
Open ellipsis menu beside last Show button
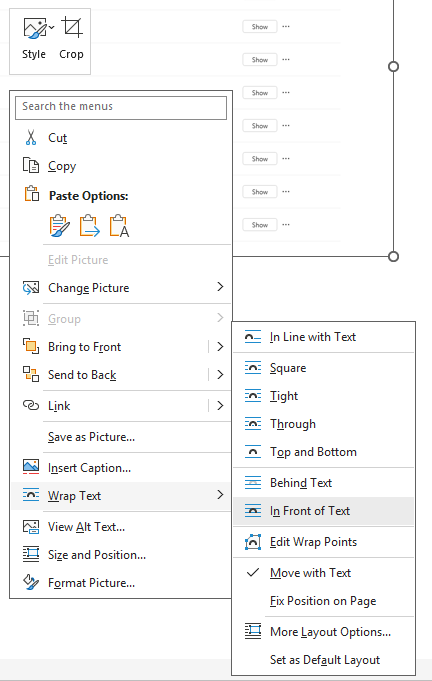pyautogui.click(x=286, y=225)
